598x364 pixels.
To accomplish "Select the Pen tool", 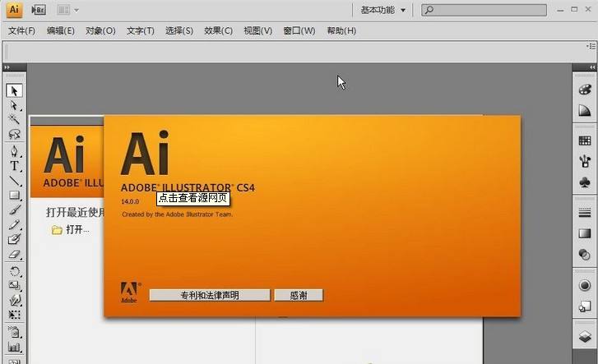I will [x=14, y=151].
